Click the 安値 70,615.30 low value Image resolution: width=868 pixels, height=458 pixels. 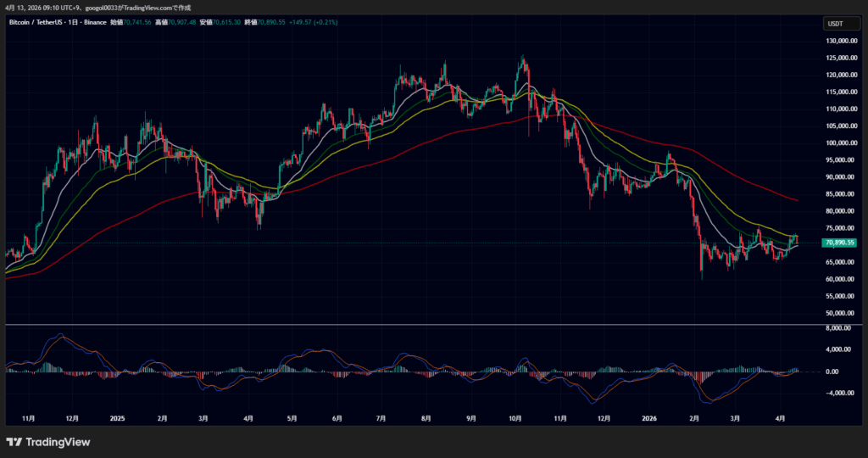(220, 23)
